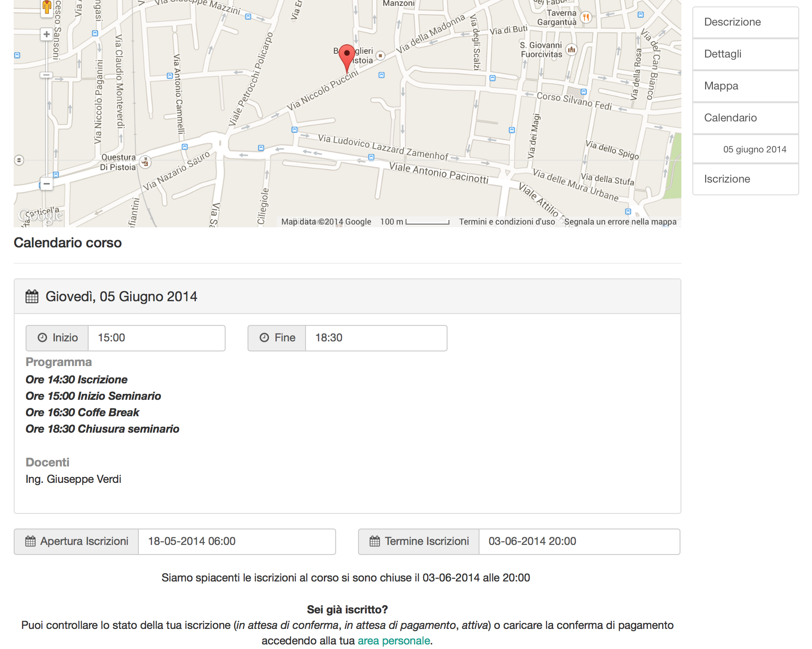Image resolution: width=812 pixels, height=649 pixels.
Task: Zoom in the map with the plus button
Action: click(x=46, y=34)
